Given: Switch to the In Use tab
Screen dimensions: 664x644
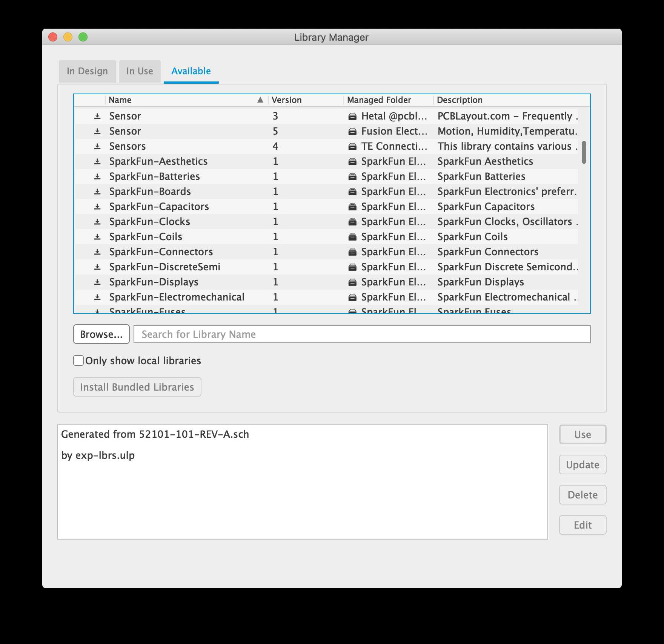Looking at the screenshot, I should (140, 71).
